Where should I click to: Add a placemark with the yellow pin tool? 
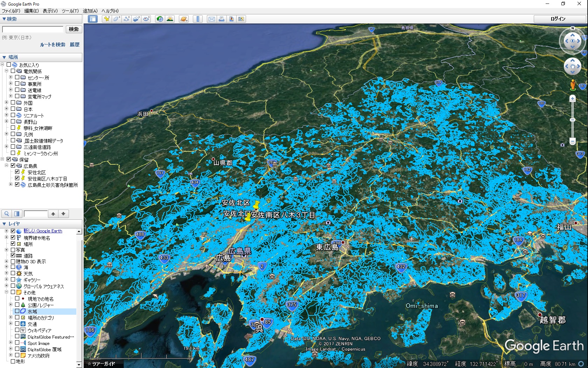(x=107, y=19)
